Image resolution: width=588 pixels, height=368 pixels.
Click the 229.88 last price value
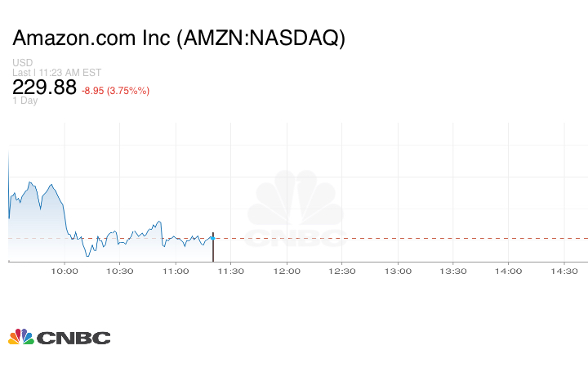coord(44,88)
